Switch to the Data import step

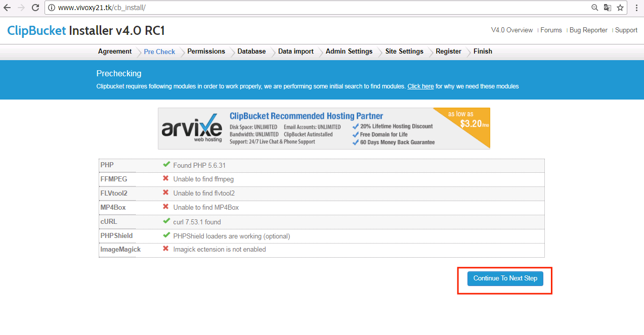(296, 52)
